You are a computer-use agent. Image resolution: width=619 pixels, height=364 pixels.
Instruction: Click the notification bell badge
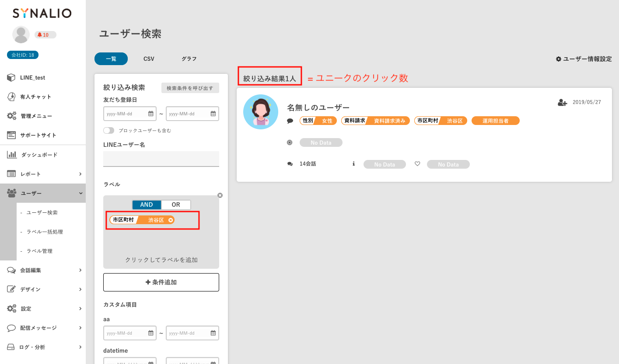click(45, 35)
